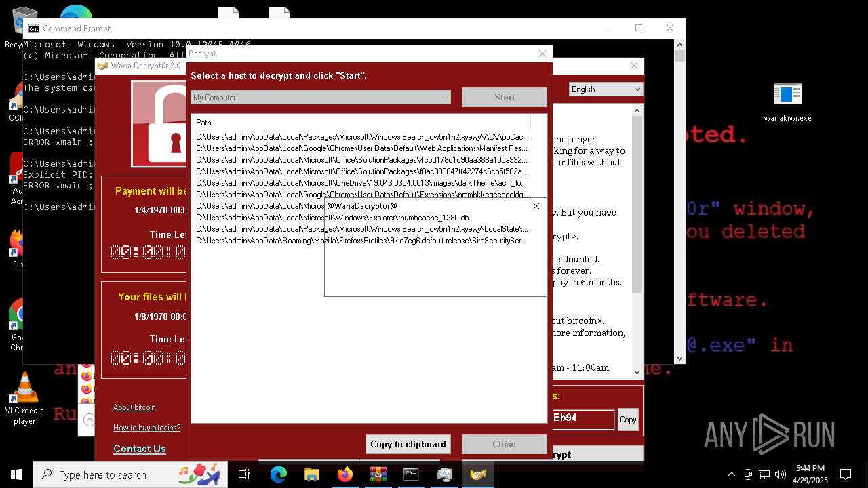Click scroll-up arrow of ransom note scrollbar
This screenshot has width=868, height=488.
pos(637,110)
